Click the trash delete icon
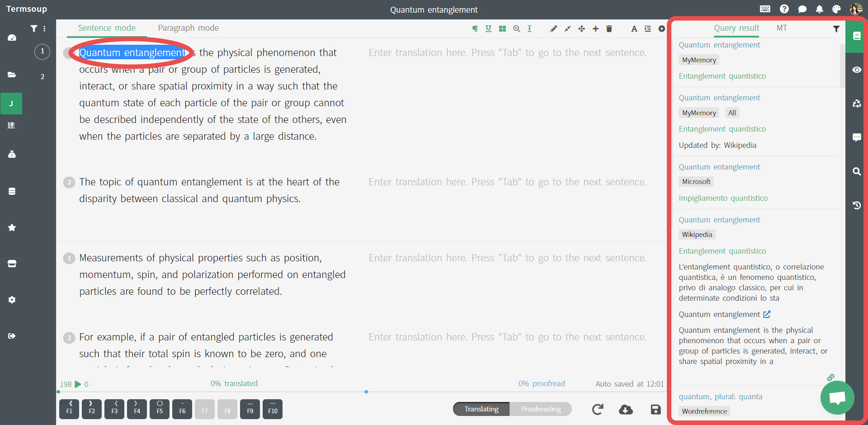868x425 pixels. (x=609, y=28)
